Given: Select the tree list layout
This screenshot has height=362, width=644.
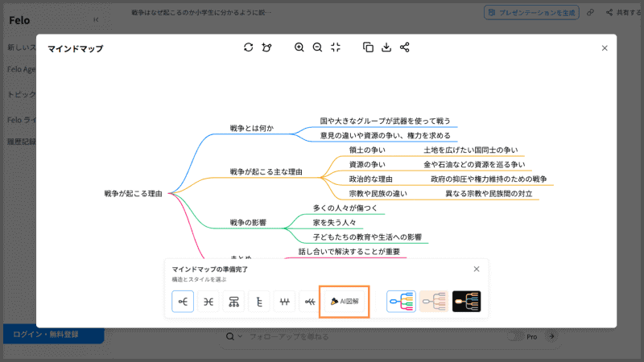Looking at the screenshot, I should (x=259, y=302).
